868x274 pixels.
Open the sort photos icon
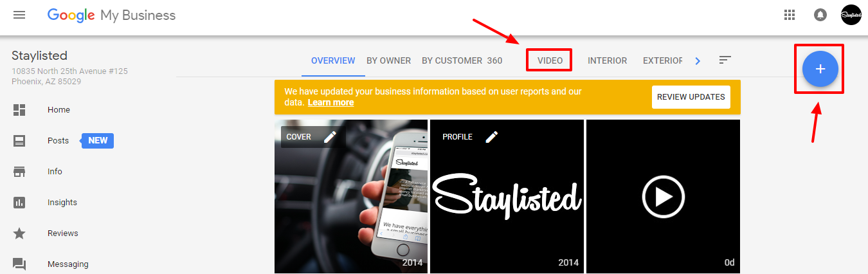pyautogui.click(x=725, y=60)
